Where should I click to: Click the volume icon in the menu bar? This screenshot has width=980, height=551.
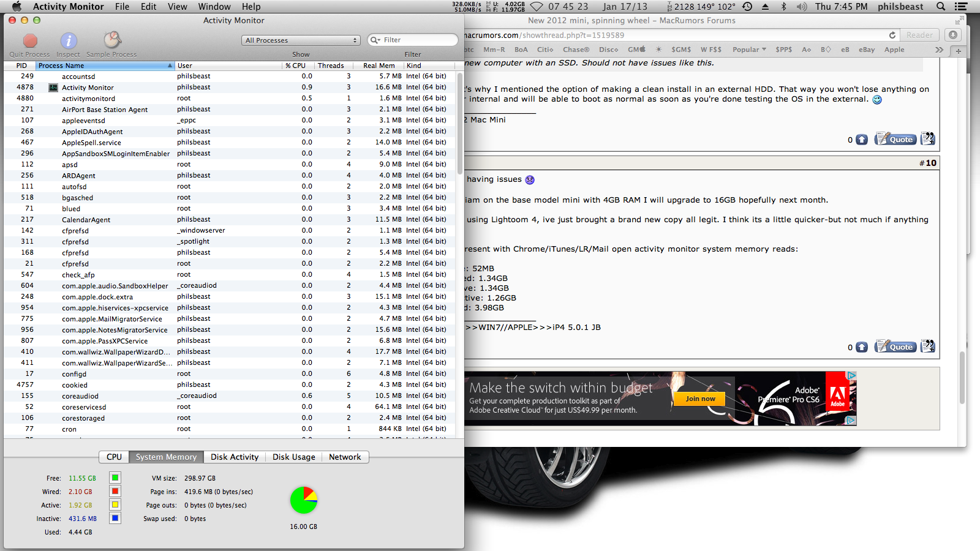pyautogui.click(x=802, y=7)
